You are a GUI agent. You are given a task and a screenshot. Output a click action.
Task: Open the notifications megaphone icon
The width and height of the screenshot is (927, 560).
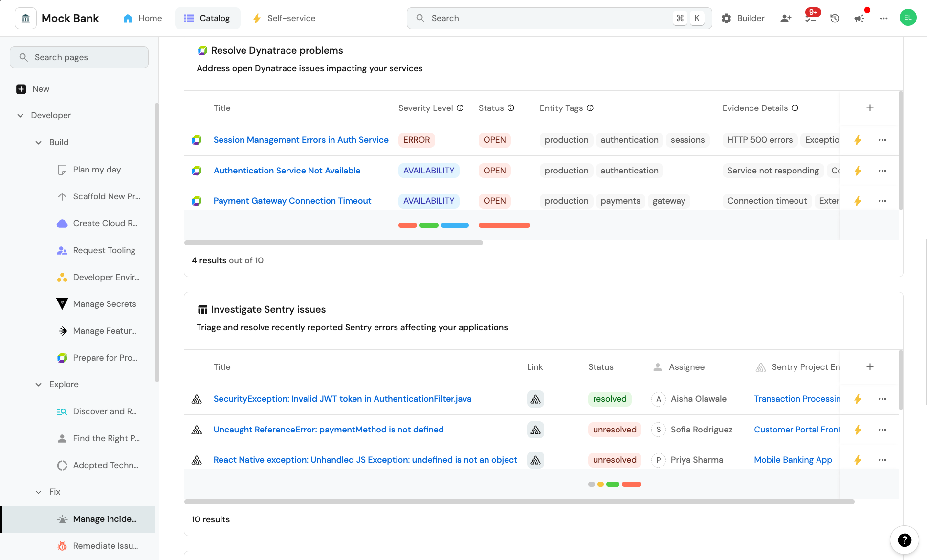click(x=859, y=18)
